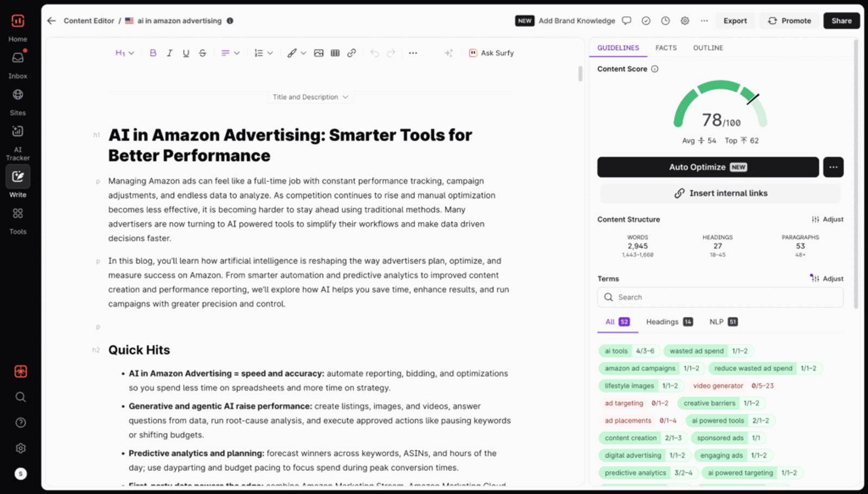Open the list style dropdown
Image resolution: width=868 pixels, height=494 pixels.
click(264, 53)
